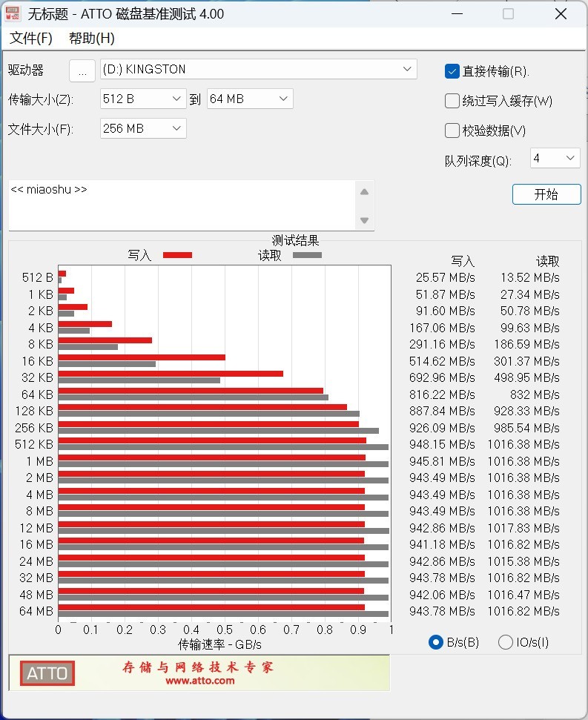Click the gray read bar for 256 KB
Viewport: 588px width, 720px height.
219,431
